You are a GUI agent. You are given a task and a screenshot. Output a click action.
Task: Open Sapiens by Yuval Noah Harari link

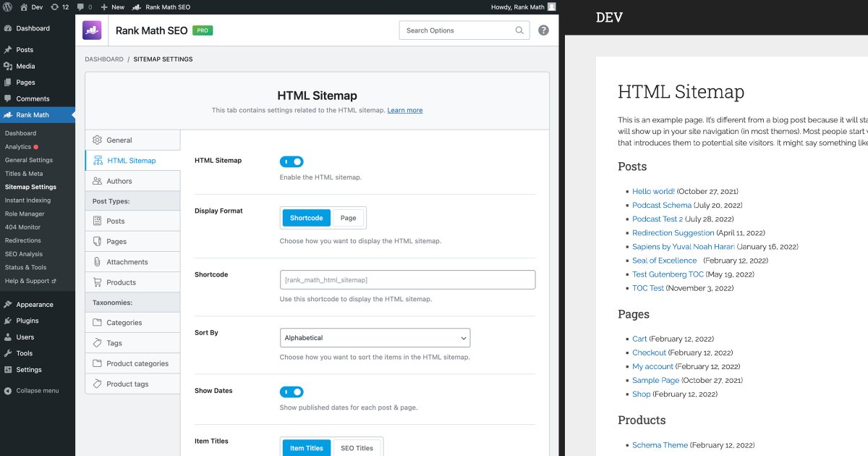point(684,247)
